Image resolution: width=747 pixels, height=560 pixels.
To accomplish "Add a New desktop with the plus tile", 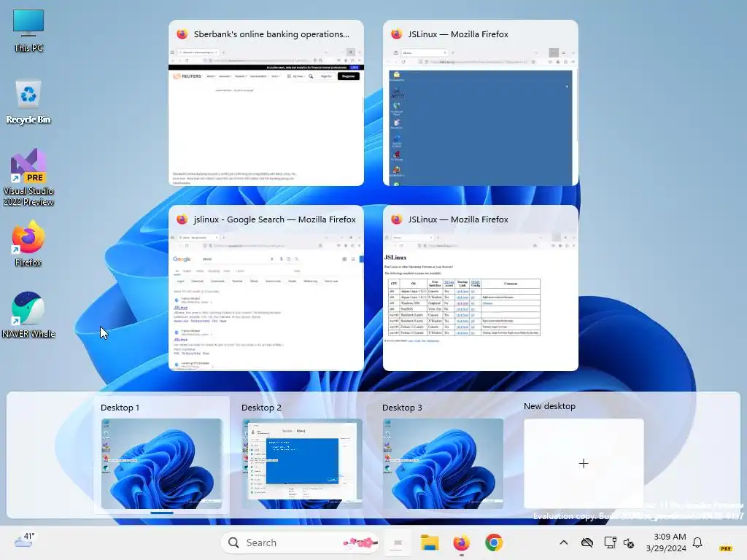I will pyautogui.click(x=584, y=463).
